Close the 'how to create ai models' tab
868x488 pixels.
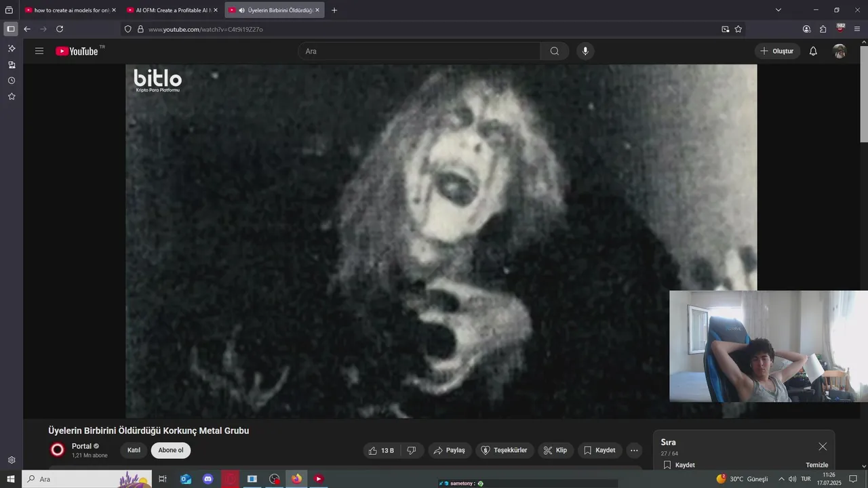(113, 10)
